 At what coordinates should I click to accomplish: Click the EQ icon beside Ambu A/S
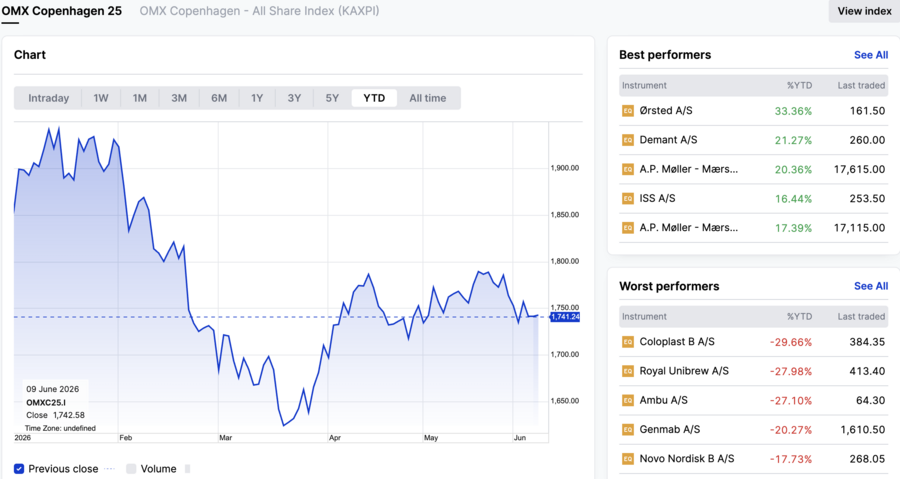click(x=628, y=400)
